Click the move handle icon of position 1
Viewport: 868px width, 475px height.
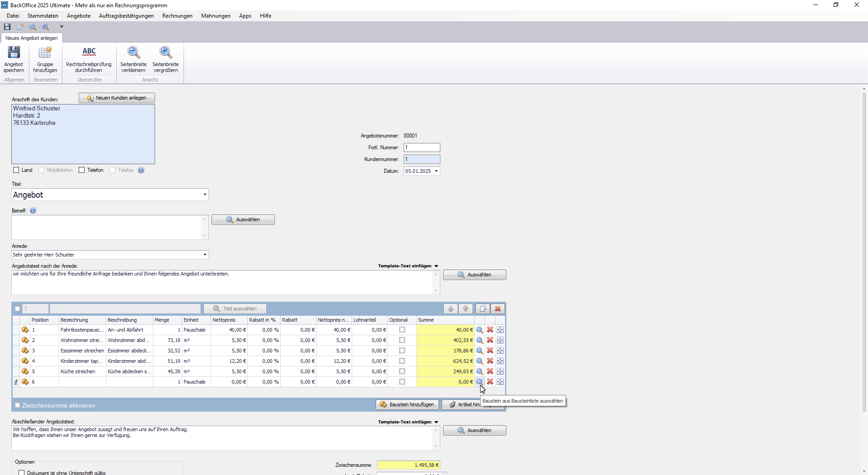500,330
